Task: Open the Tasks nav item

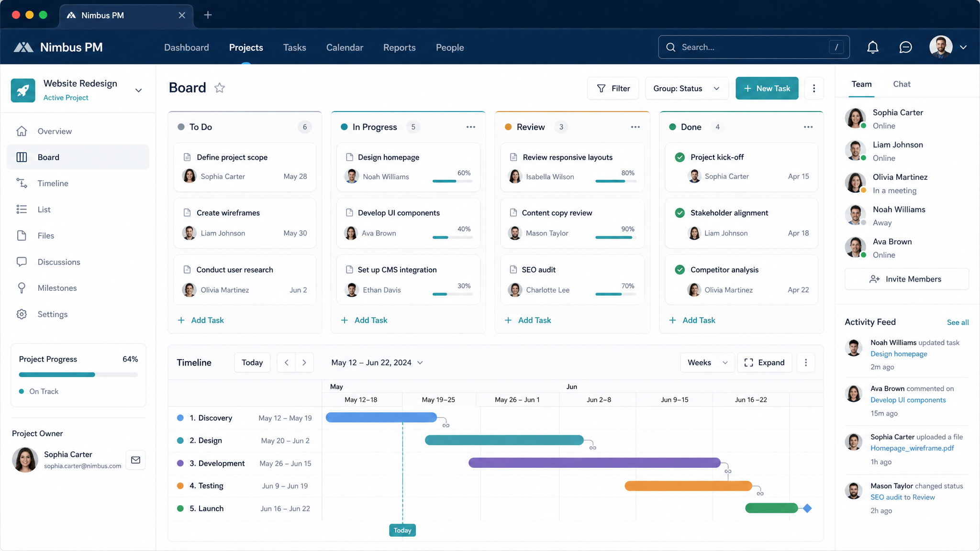Action: 294,47
